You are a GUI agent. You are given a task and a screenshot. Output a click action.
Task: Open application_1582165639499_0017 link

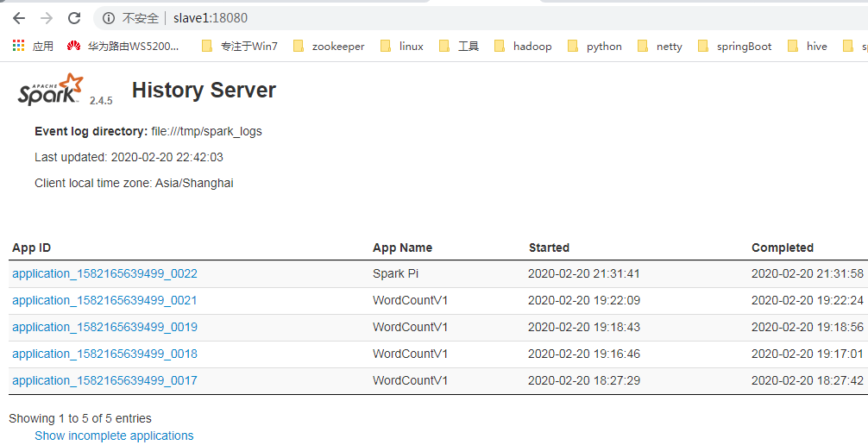(104, 380)
